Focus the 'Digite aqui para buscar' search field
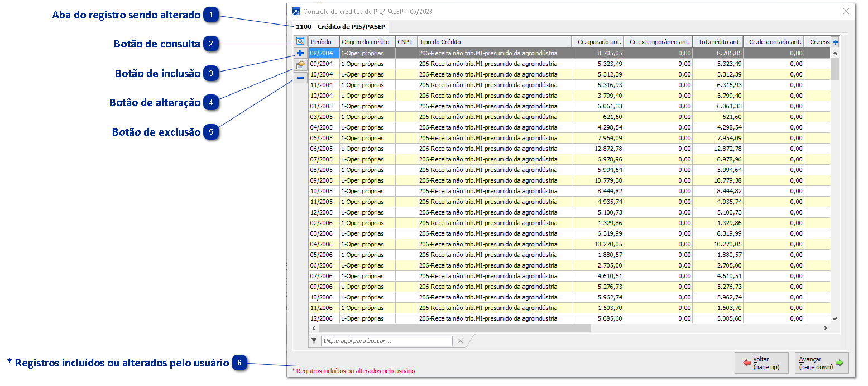This screenshot has height=386, width=868. (x=387, y=341)
